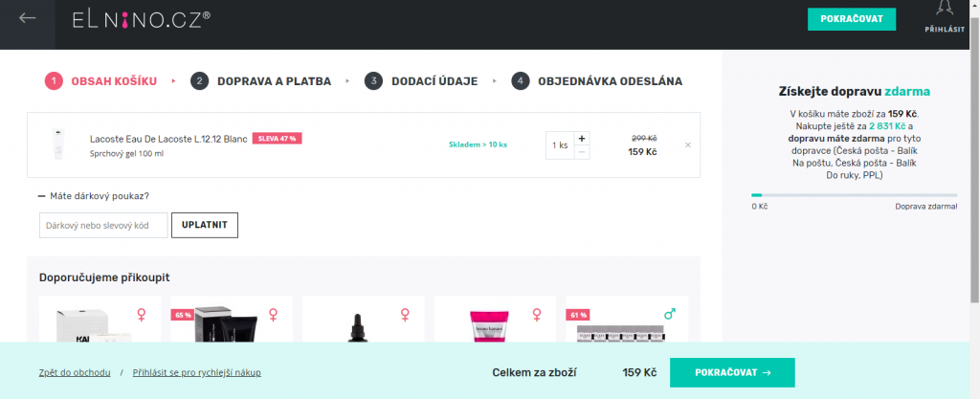Select step 3 Dodací údaje
This screenshot has width=980, height=399.
pos(421,81)
